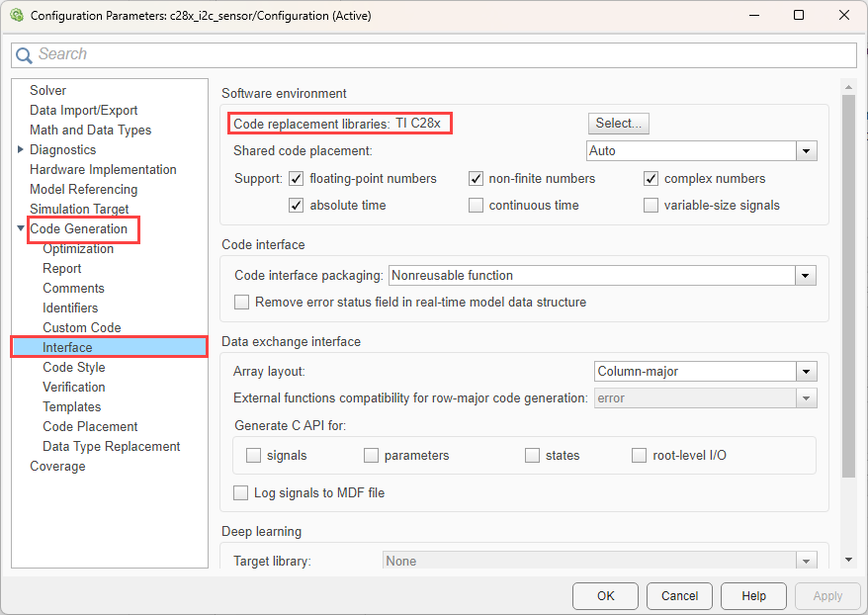868x615 pixels.
Task: Open the Custom Code subpane
Action: (82, 327)
